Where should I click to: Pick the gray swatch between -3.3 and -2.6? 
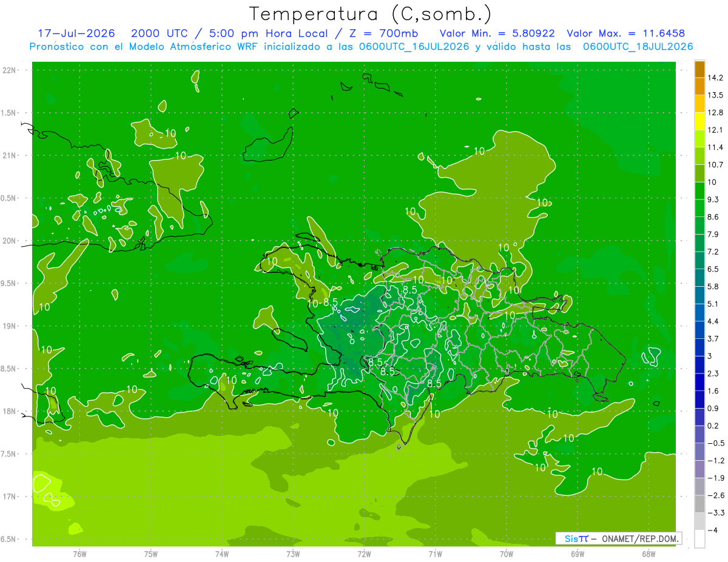click(699, 504)
